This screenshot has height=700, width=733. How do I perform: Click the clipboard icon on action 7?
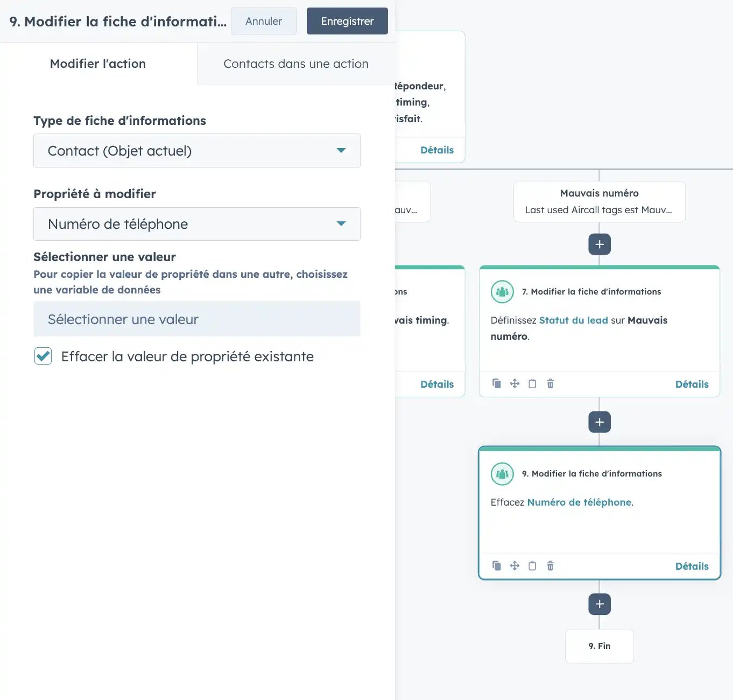[x=532, y=384]
